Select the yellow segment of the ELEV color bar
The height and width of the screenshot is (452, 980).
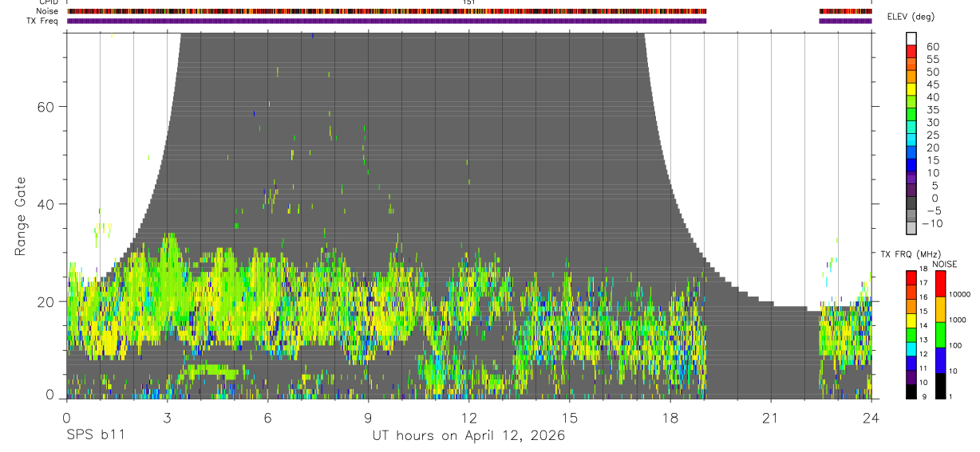(911, 89)
